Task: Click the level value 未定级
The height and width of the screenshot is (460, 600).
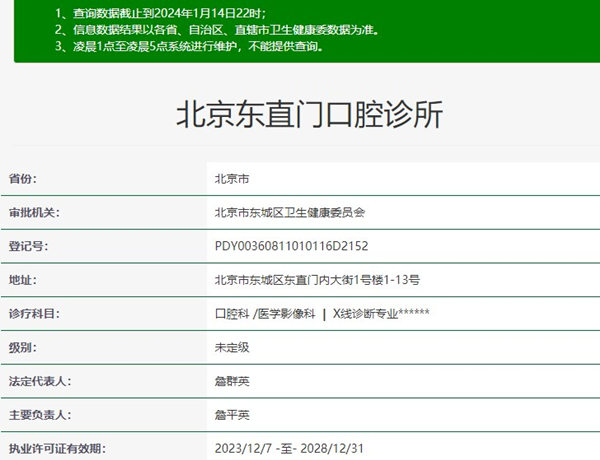Action: click(232, 347)
